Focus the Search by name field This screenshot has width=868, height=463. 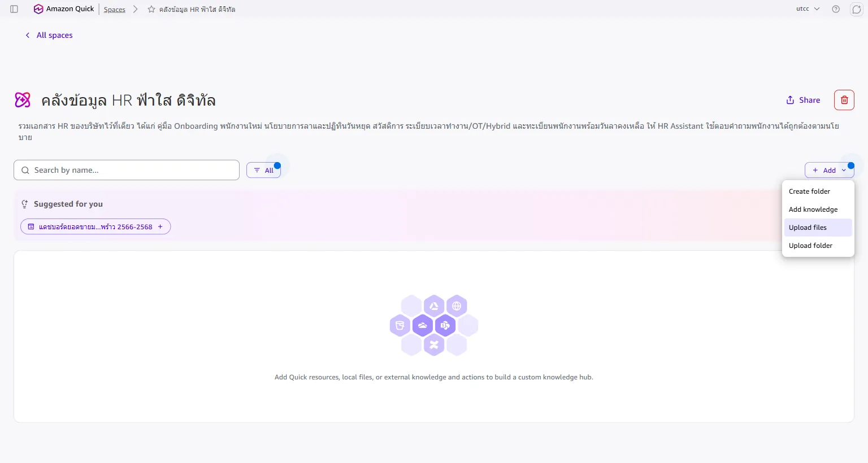coord(127,170)
